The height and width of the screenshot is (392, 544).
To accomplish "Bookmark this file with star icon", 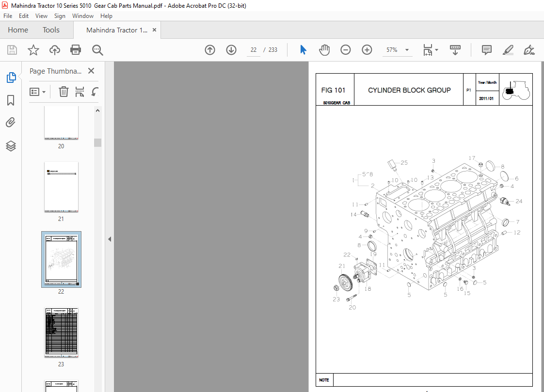I will (33, 50).
